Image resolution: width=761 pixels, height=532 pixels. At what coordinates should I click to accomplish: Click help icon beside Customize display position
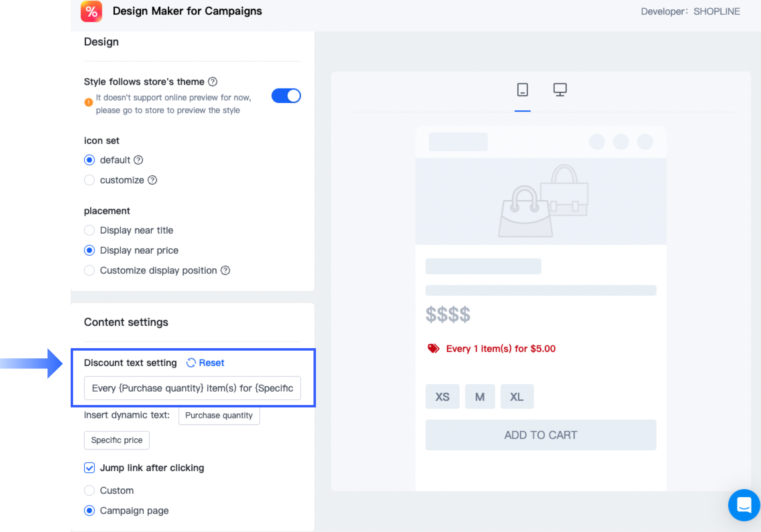(225, 270)
